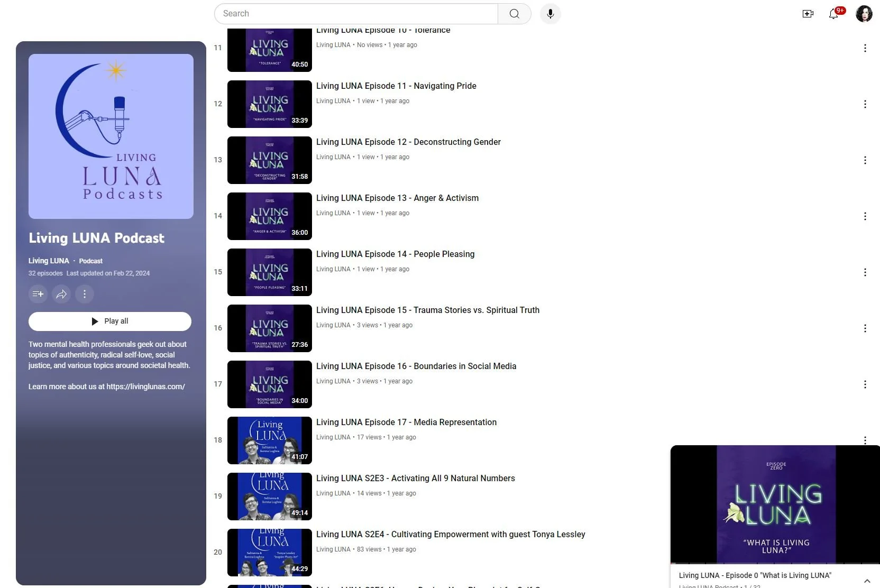Viewport: 880px width, 588px height.
Task: Play S2E4 thumbnail with 44:29 duration
Action: 270,553
